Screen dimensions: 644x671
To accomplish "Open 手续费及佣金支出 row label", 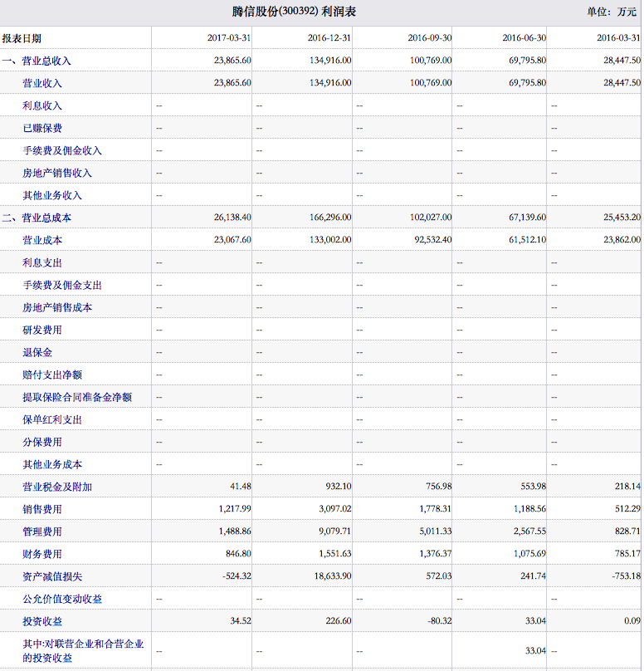I will tap(62, 285).
